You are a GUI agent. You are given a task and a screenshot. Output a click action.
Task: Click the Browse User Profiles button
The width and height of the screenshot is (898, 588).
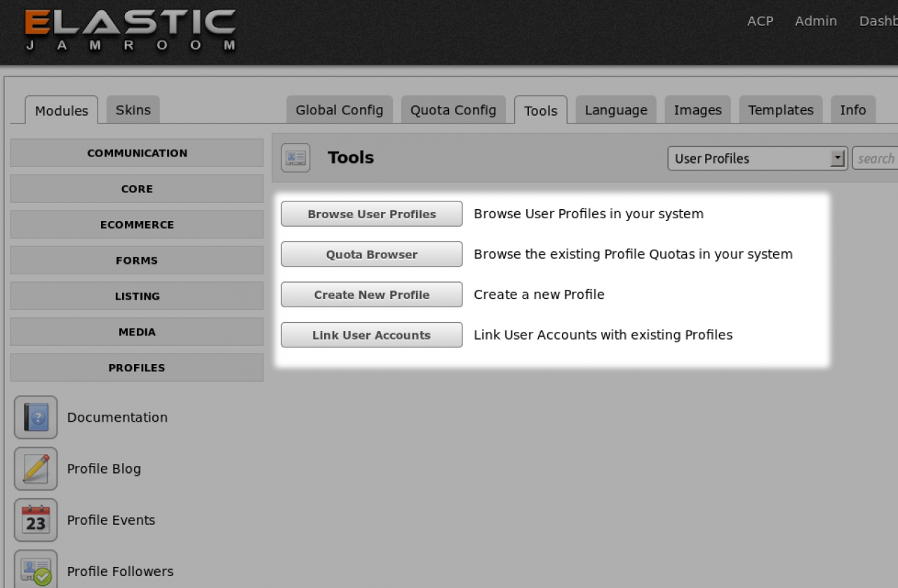click(372, 214)
